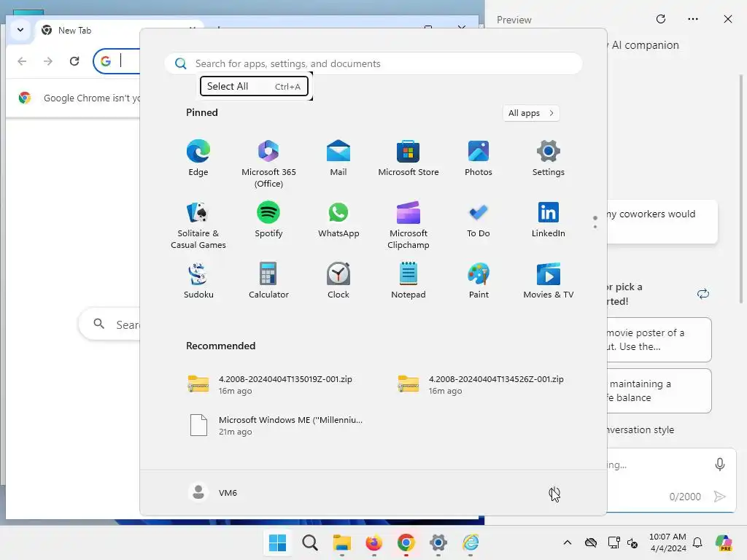Screen dimensions: 747x560
Task: Use the microphone in Copilot input
Action: click(x=720, y=464)
